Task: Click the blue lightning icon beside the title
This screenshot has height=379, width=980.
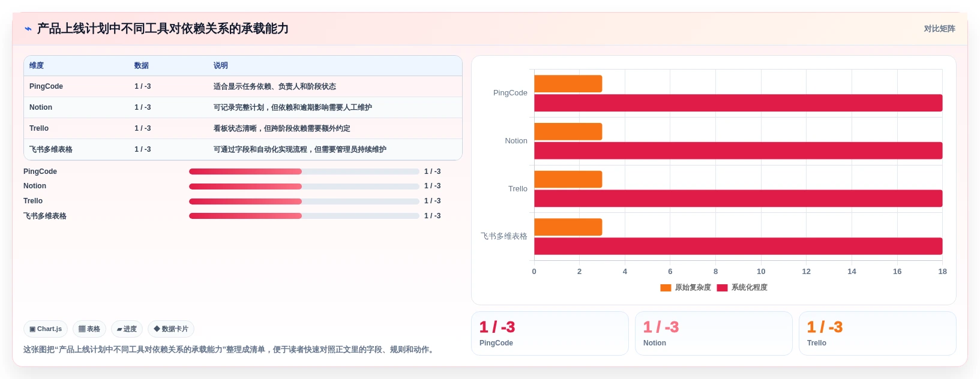Action: pos(28,29)
